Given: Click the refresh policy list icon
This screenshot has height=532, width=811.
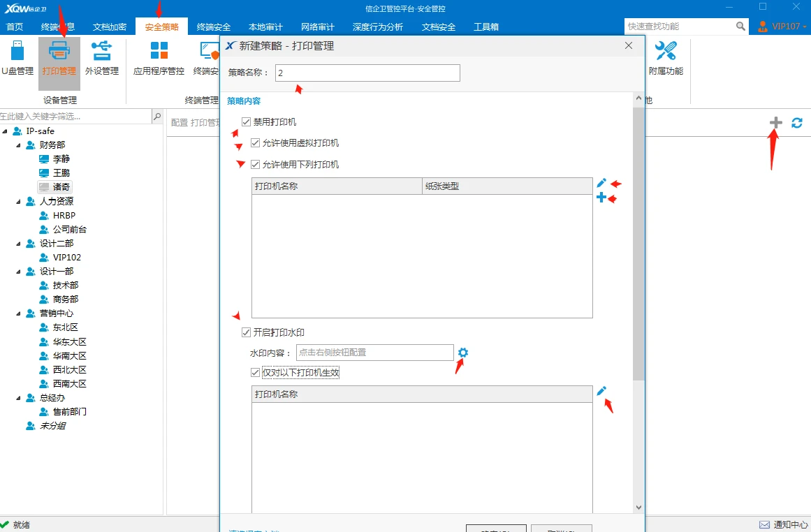Looking at the screenshot, I should 797,123.
